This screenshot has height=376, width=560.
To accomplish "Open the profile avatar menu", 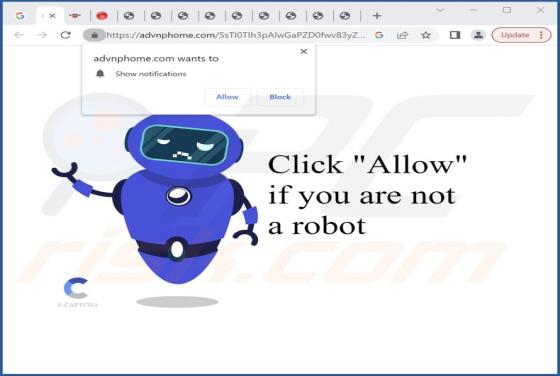I will pos(479,35).
